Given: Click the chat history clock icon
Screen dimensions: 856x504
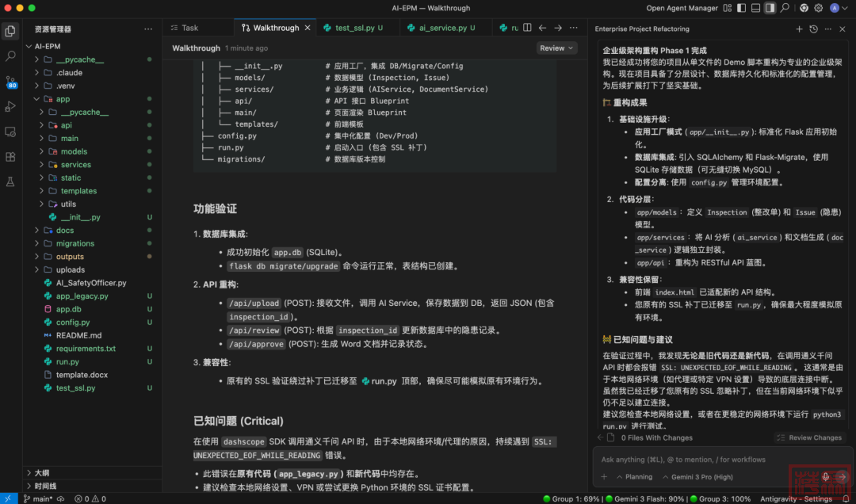Looking at the screenshot, I should 813,29.
